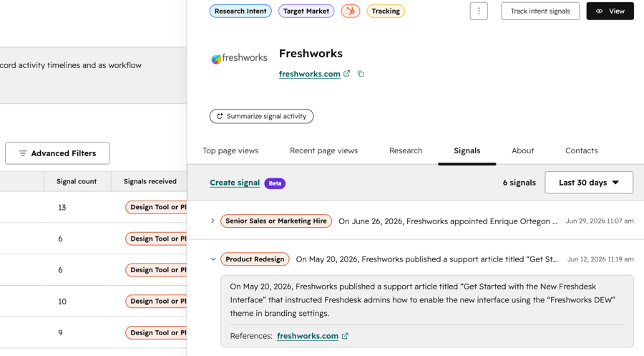Open freshworks.com via header external-link icon
Image resolution: width=644 pixels, height=356 pixels.
pyautogui.click(x=346, y=74)
